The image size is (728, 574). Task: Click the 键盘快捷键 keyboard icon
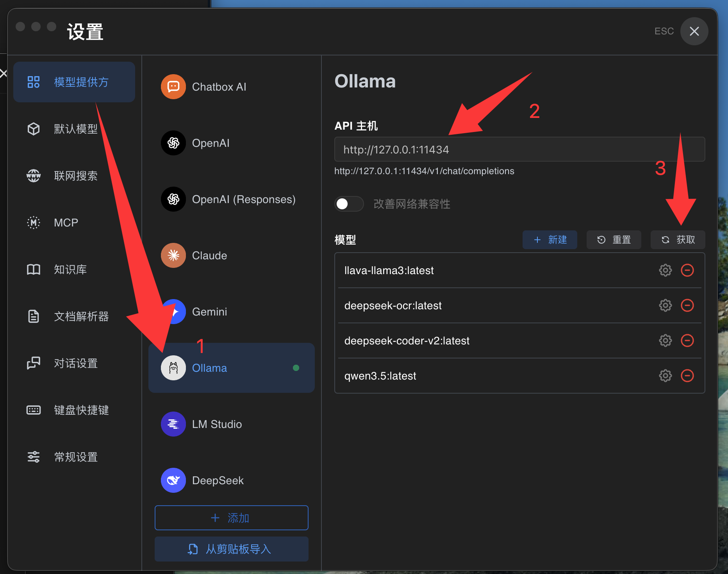click(x=34, y=410)
